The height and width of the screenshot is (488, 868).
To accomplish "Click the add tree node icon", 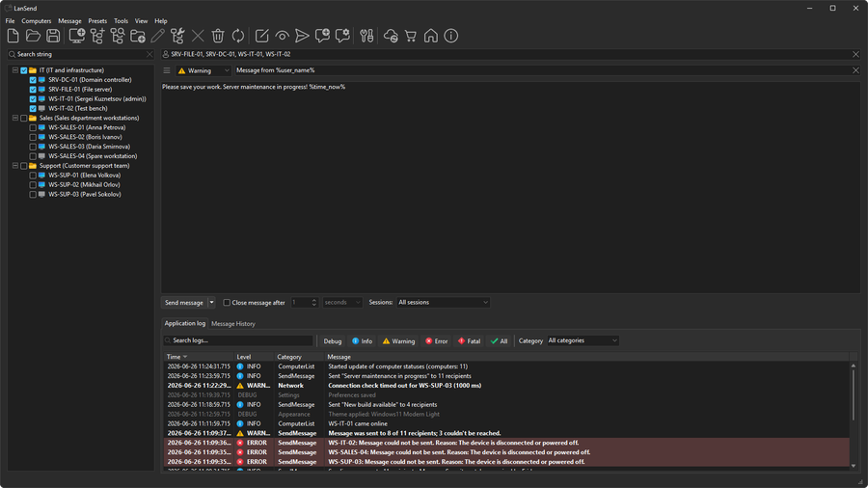I will [x=97, y=36].
